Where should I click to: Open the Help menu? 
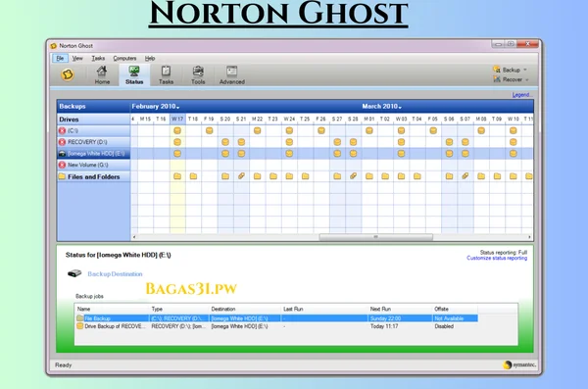(x=150, y=58)
